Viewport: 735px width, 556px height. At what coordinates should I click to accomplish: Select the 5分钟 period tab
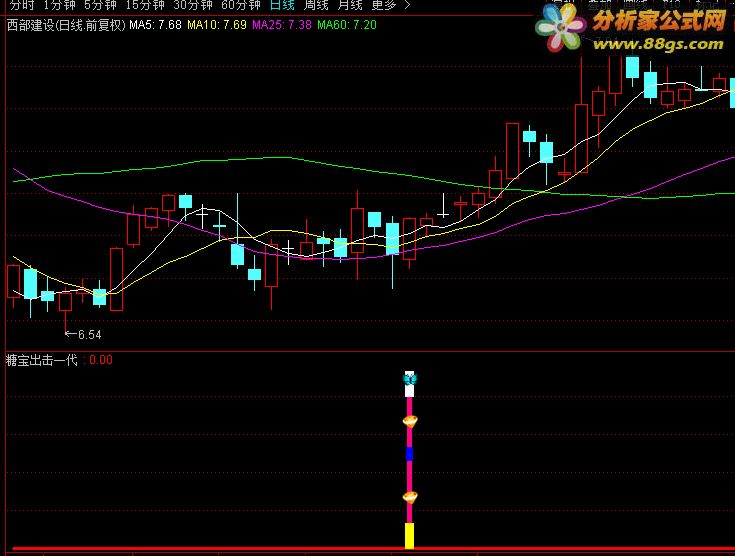100,5
